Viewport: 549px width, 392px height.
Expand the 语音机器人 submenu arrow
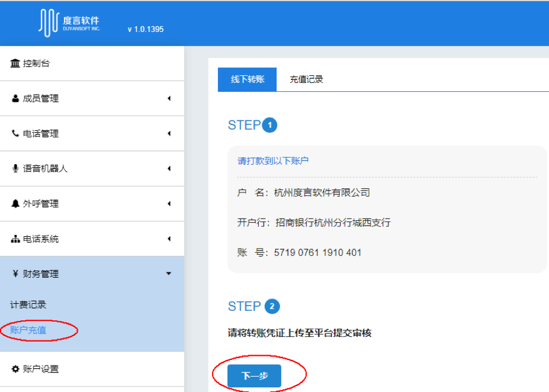[169, 168]
